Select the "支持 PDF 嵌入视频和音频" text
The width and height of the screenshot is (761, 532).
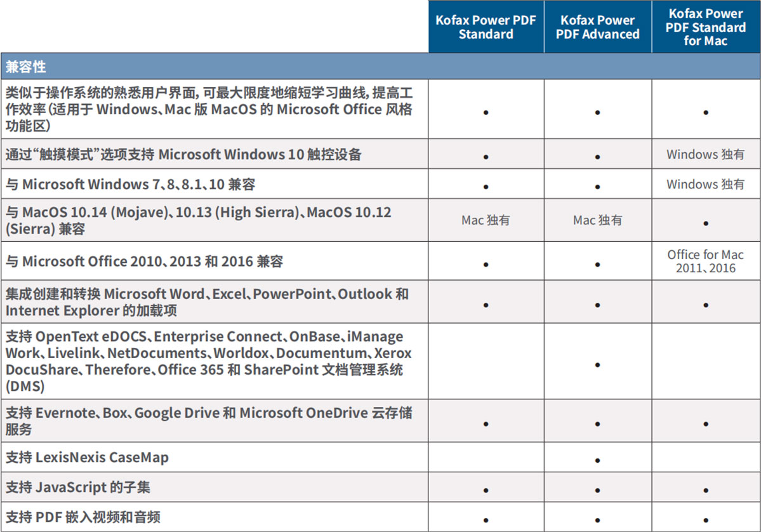pos(83,517)
